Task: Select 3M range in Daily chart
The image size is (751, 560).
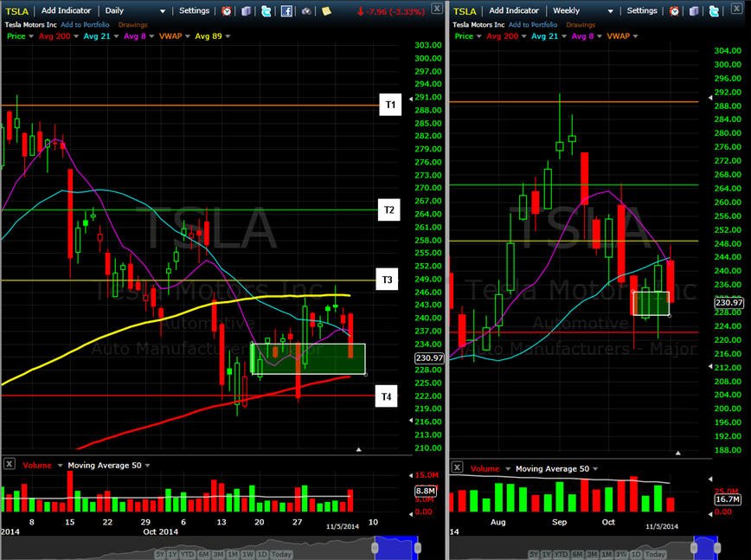Action: [x=217, y=554]
